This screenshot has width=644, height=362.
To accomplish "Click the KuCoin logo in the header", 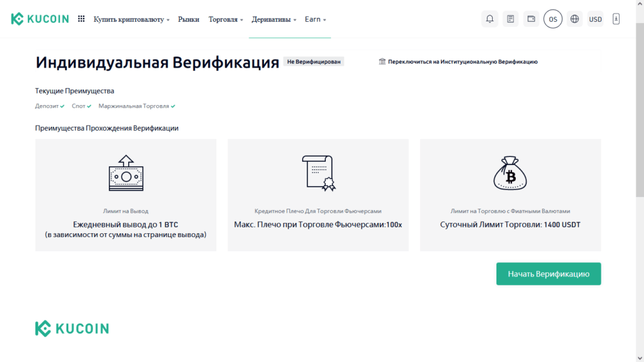I will [x=39, y=19].
